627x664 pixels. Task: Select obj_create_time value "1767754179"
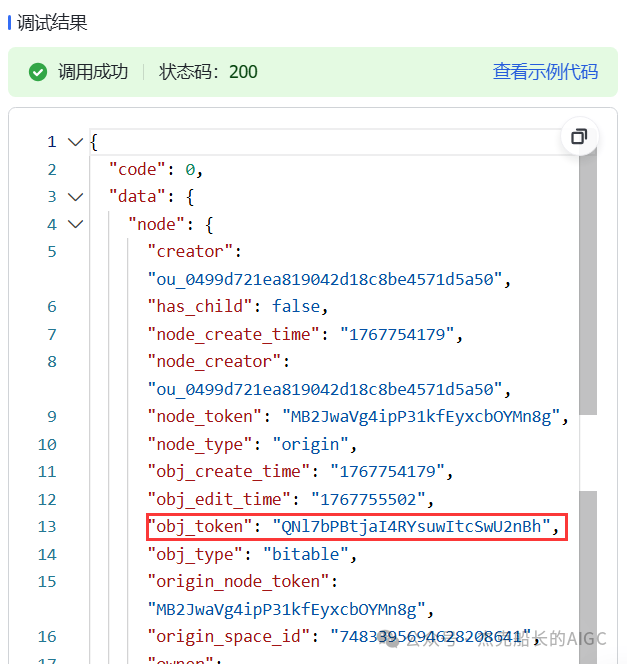click(387, 471)
